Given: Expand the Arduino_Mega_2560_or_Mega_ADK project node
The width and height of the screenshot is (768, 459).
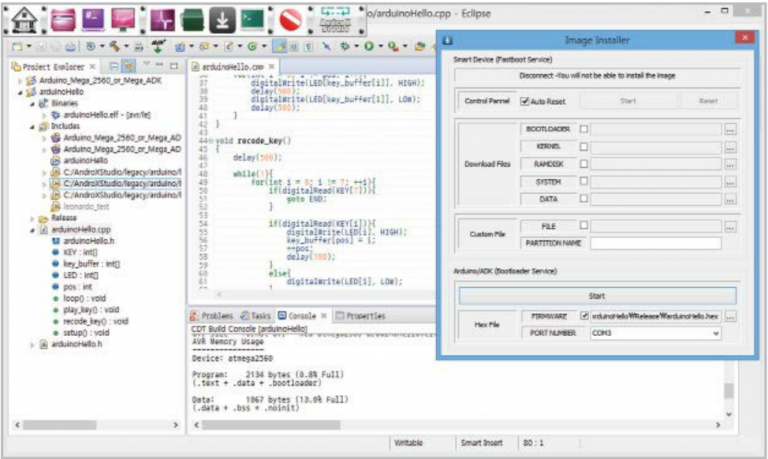Looking at the screenshot, I should 20,81.
